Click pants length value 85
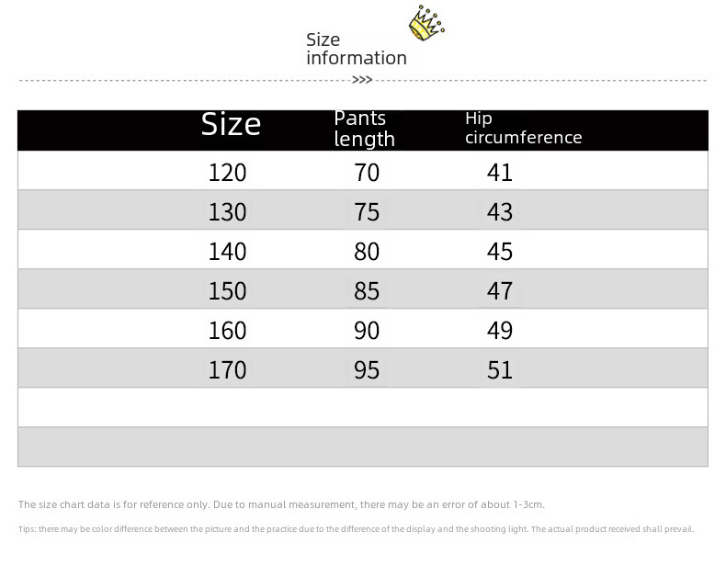This screenshot has width=726, height=588. (x=367, y=291)
